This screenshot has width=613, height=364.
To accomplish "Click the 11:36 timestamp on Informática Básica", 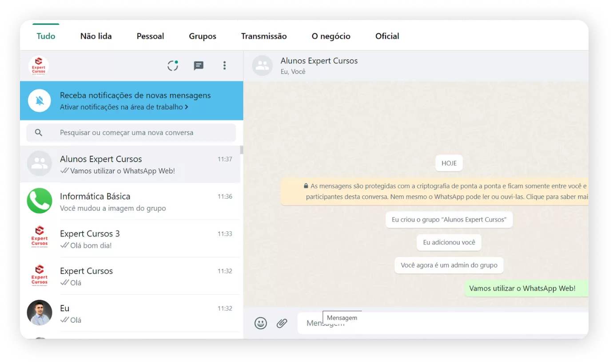I will (x=225, y=197).
